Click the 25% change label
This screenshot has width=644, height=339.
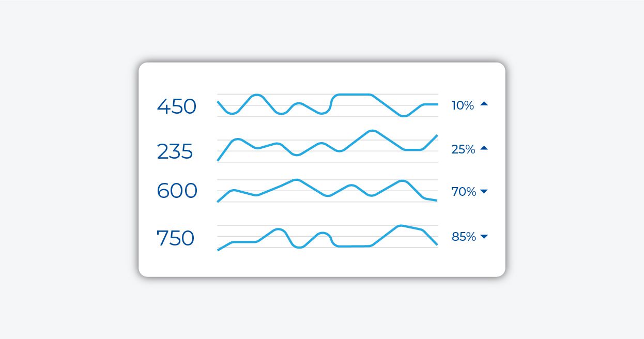pyautogui.click(x=463, y=149)
